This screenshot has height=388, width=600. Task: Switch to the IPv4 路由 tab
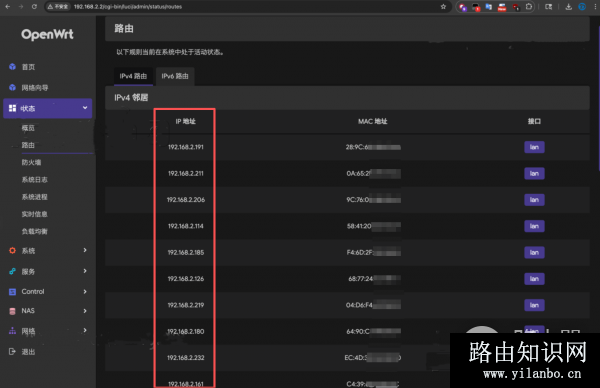tap(133, 76)
